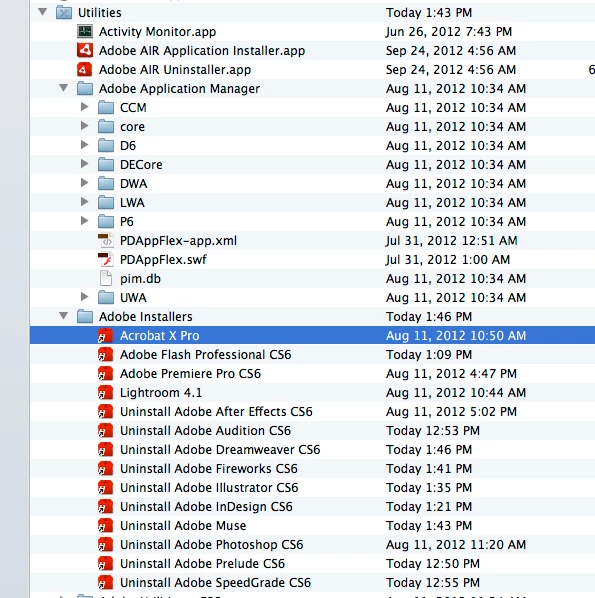This screenshot has height=598, width=595.
Task: Select the row named Activity Monitor.app
Action: tap(312, 31)
